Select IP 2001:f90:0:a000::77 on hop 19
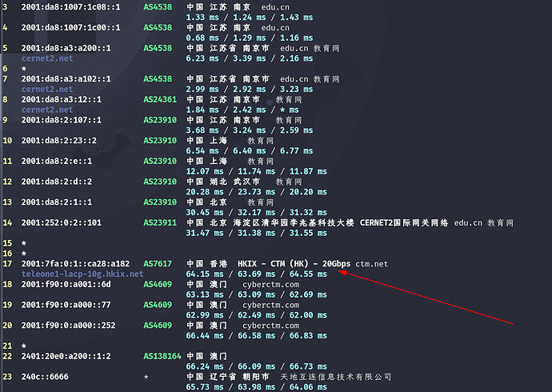 (x=66, y=305)
